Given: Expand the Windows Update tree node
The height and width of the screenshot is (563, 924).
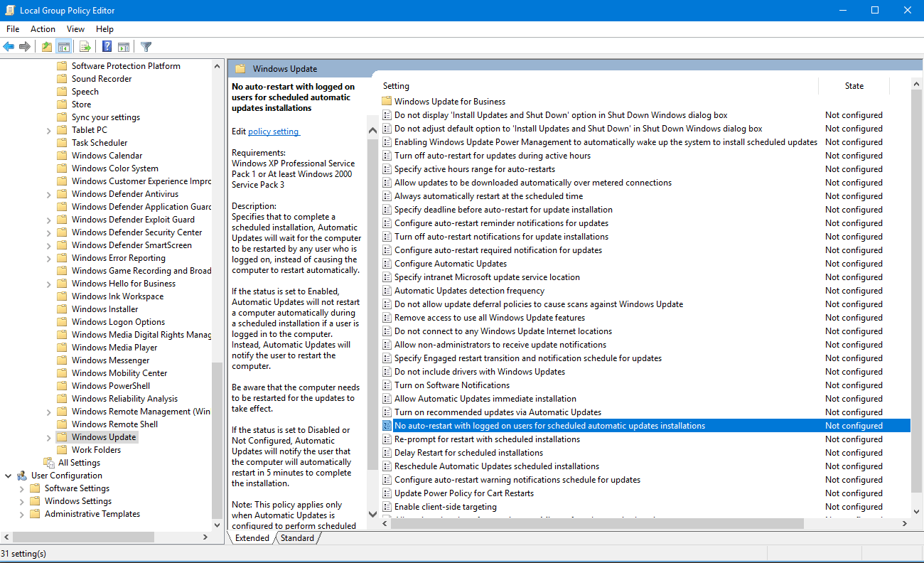Looking at the screenshot, I should click(x=48, y=437).
